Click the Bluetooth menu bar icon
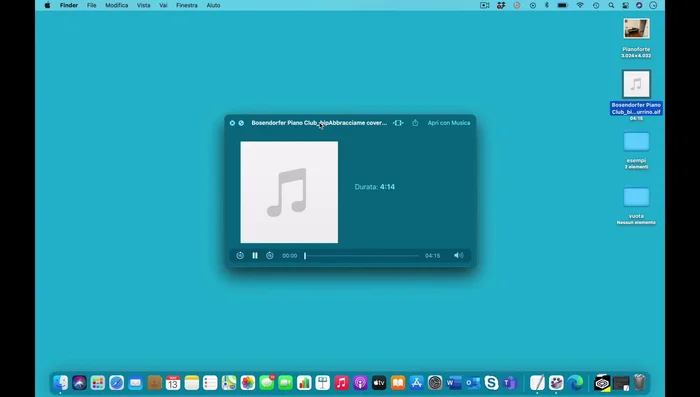 coord(547,5)
